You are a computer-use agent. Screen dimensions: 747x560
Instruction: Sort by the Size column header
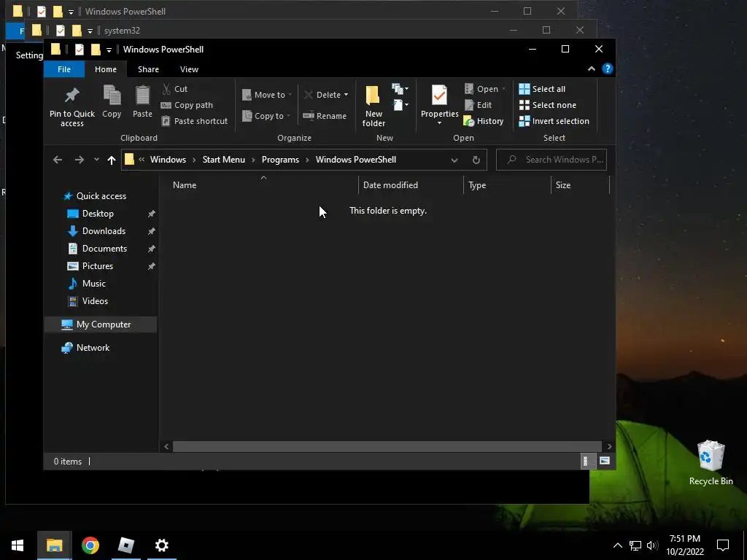(580, 185)
